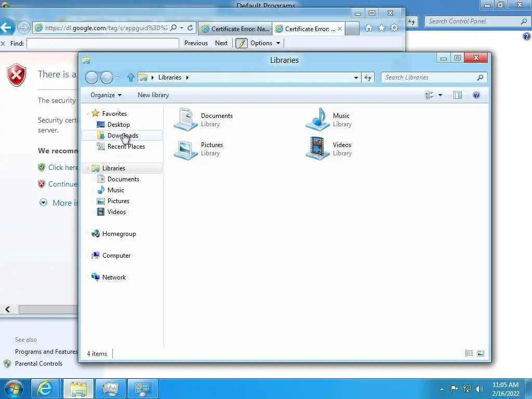Switch to large icons view in status bar

click(x=481, y=353)
